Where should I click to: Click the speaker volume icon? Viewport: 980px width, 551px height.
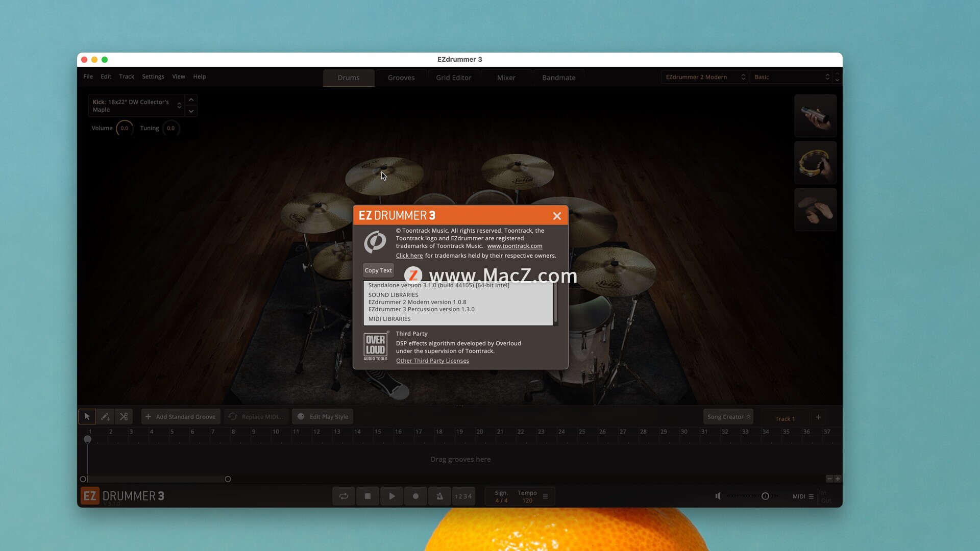(x=718, y=496)
